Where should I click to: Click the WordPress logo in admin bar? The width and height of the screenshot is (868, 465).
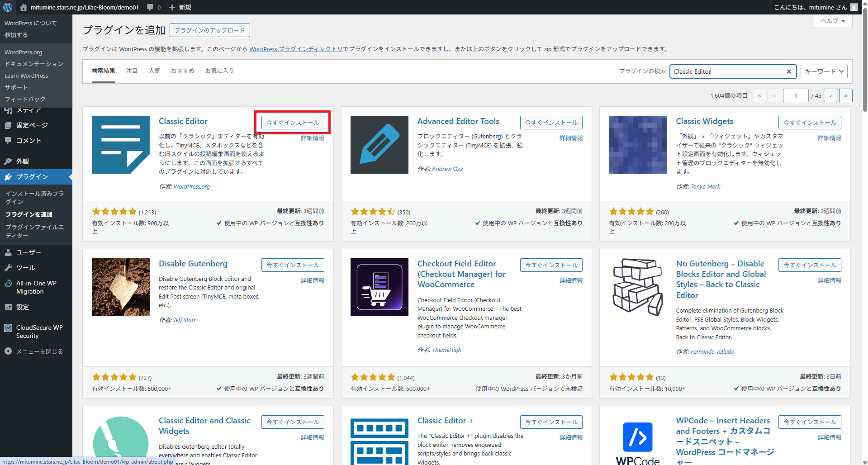point(8,7)
